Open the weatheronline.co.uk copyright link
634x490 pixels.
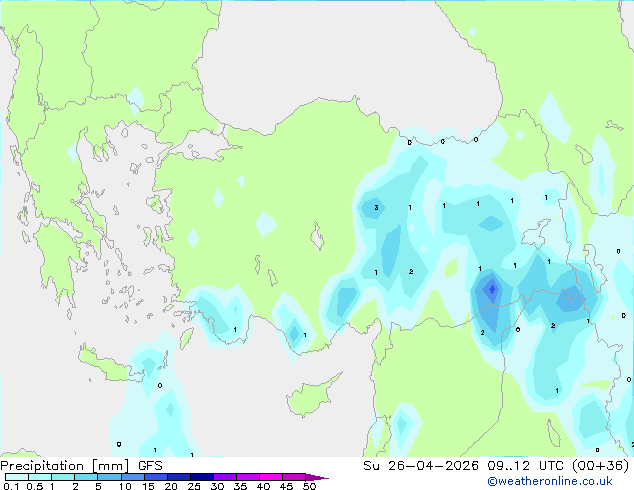pos(549,481)
